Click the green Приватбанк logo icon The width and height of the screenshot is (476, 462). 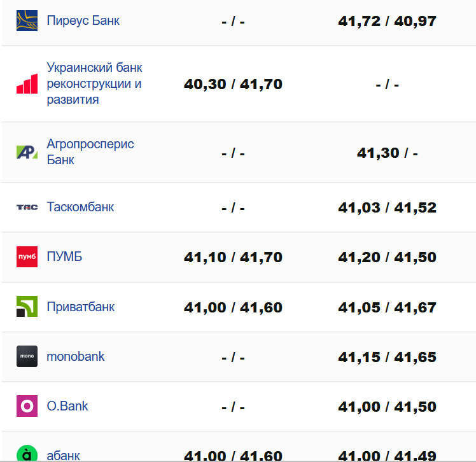[27, 307]
